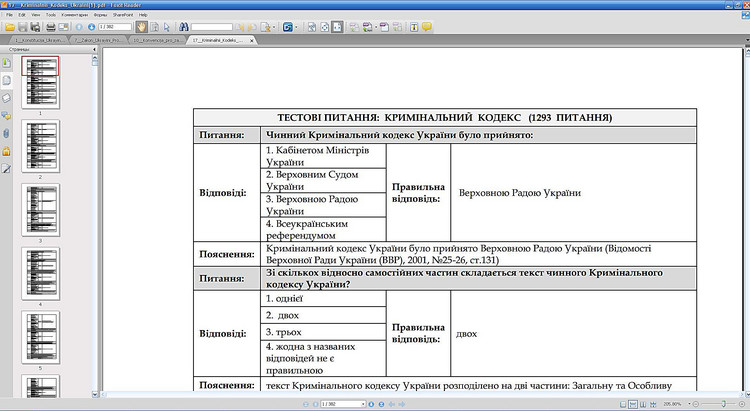Select page 5 thumbnail
This screenshot has width=750, height=411.
(41, 337)
